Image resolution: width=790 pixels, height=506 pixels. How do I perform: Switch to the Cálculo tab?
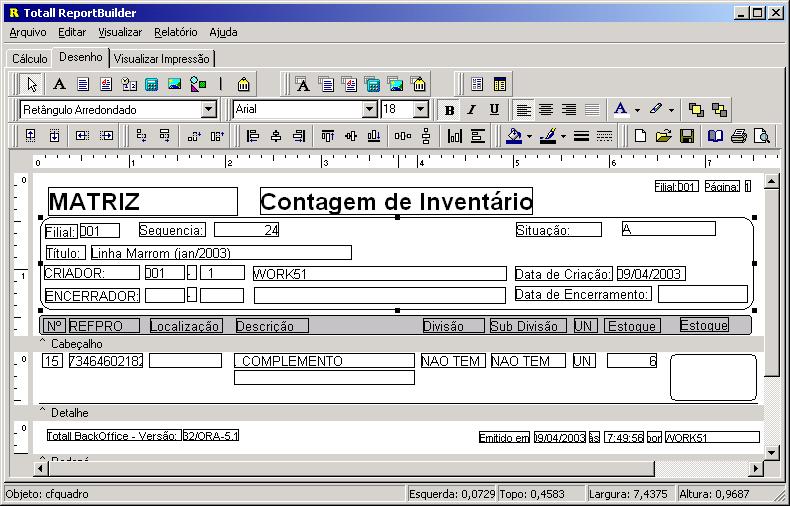tap(29, 59)
